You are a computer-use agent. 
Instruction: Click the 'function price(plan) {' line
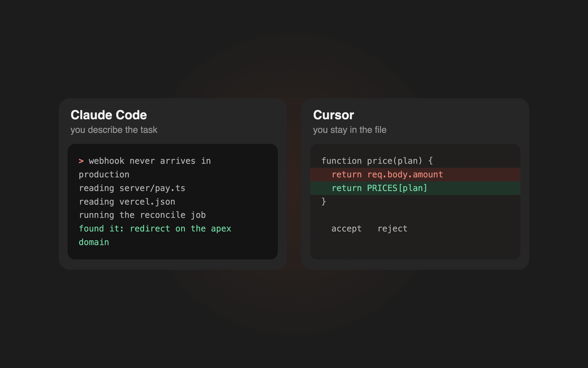point(377,161)
